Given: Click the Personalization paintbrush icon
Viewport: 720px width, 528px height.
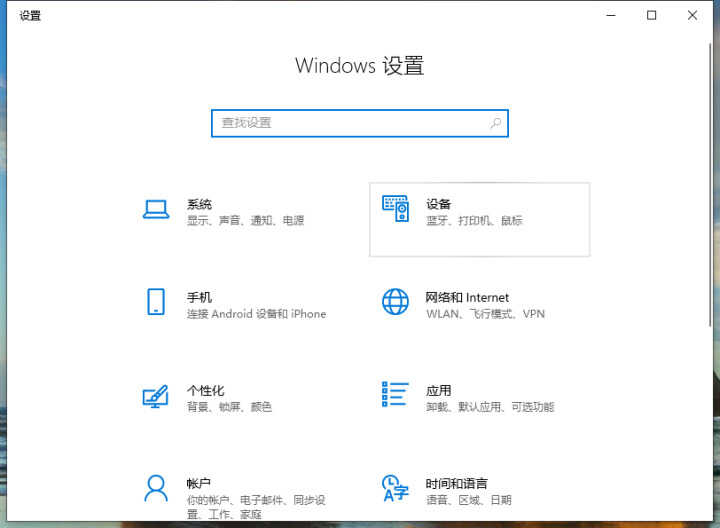Looking at the screenshot, I should click(x=155, y=396).
